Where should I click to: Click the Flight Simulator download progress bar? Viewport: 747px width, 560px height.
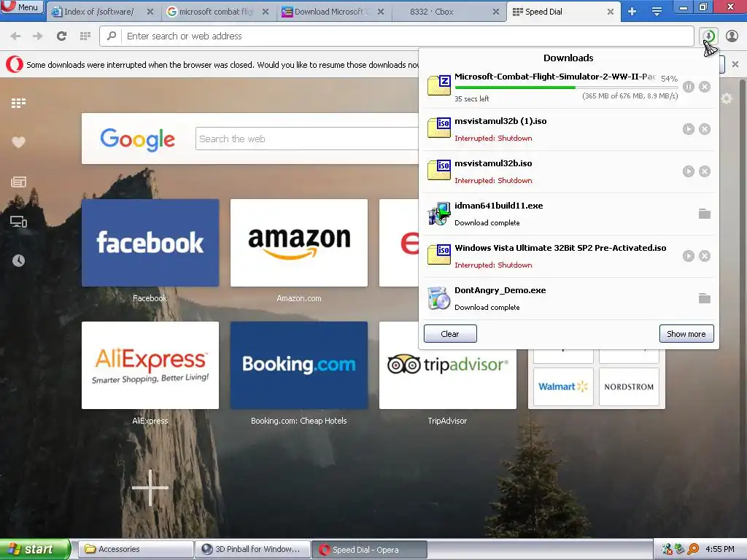coord(566,87)
